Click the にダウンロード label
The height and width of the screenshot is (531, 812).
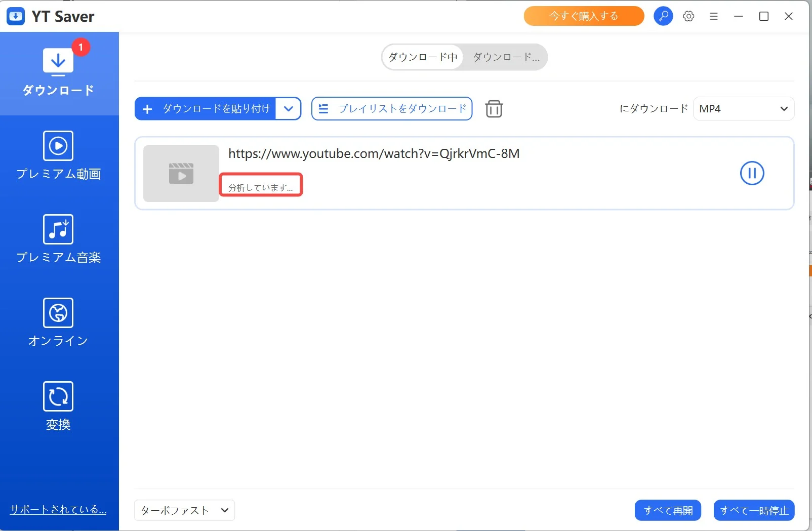pos(654,109)
